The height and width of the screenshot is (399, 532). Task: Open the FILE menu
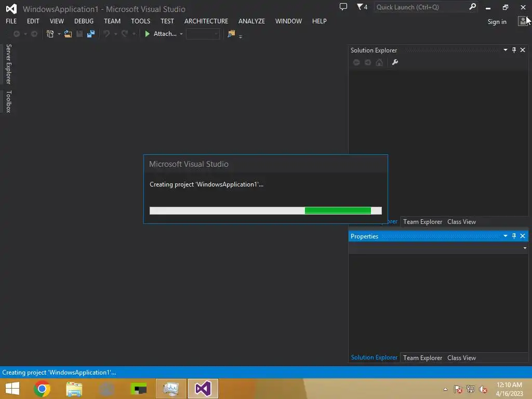(11, 21)
